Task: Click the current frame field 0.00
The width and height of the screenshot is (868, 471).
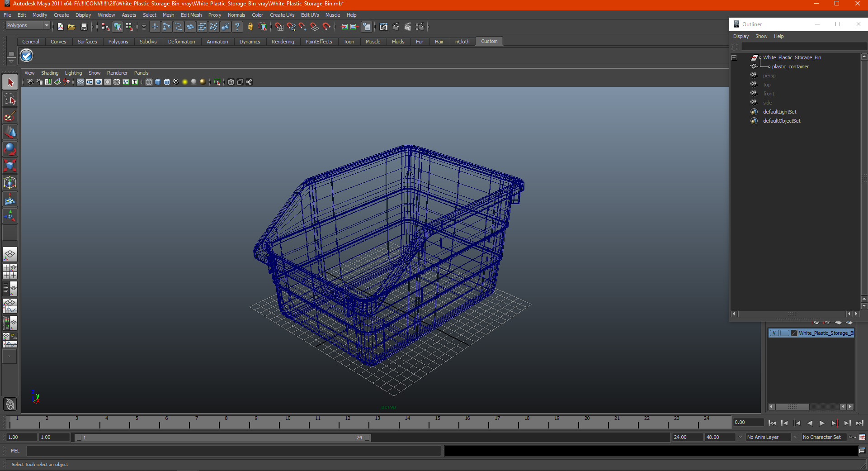Action: point(748,422)
